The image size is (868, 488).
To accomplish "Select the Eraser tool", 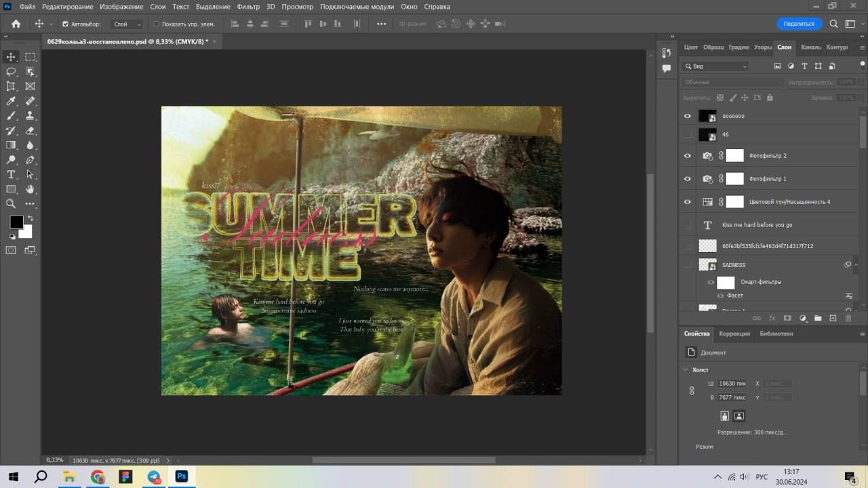I will click(x=30, y=130).
